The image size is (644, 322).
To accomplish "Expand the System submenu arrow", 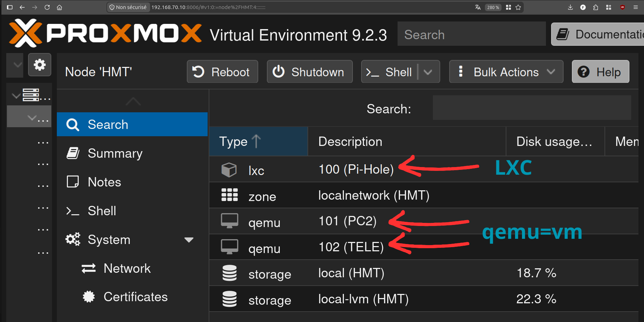I will pyautogui.click(x=189, y=240).
